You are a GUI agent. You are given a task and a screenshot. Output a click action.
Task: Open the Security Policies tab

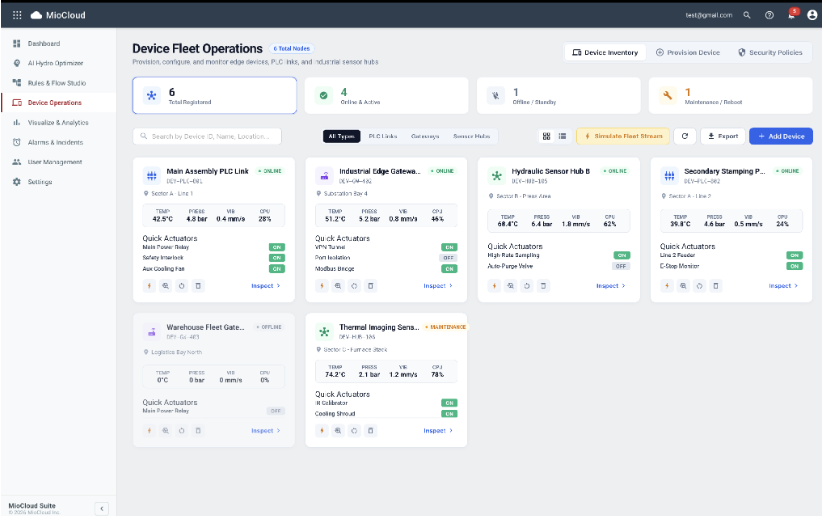(x=770, y=52)
